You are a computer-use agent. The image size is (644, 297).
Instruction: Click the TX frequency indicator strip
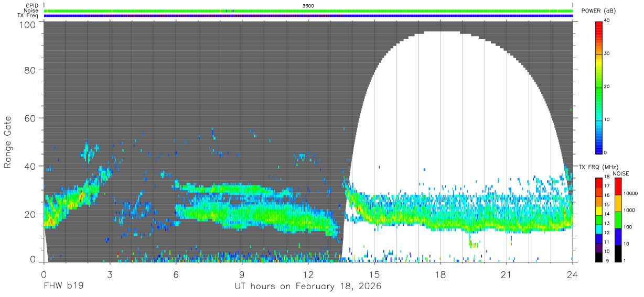(x=308, y=16)
